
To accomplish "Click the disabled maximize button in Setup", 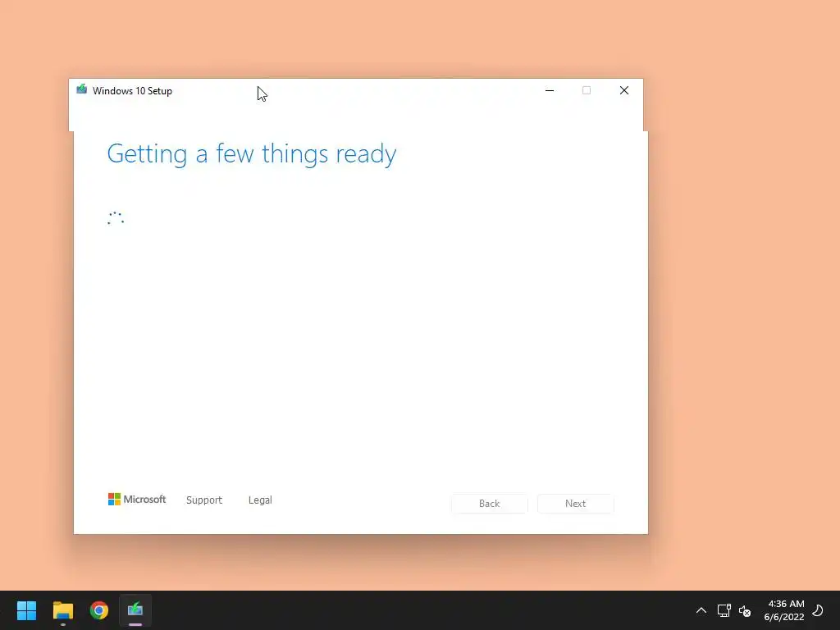I will 587,90.
